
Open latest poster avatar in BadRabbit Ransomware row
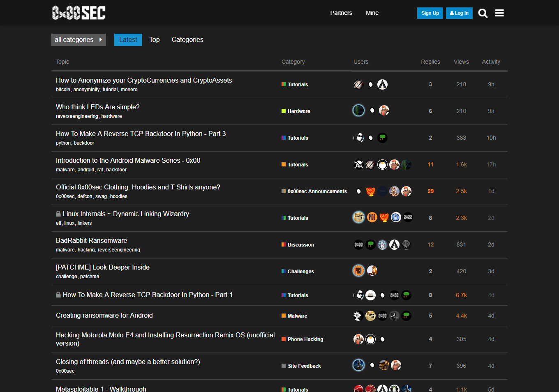(x=407, y=244)
